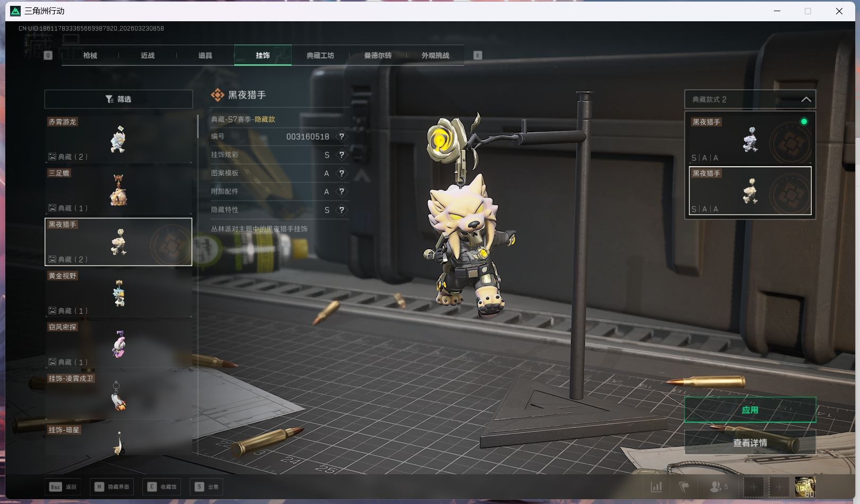Open the 曼德尔砖 tab
This screenshot has width=860, height=504.
tap(378, 55)
